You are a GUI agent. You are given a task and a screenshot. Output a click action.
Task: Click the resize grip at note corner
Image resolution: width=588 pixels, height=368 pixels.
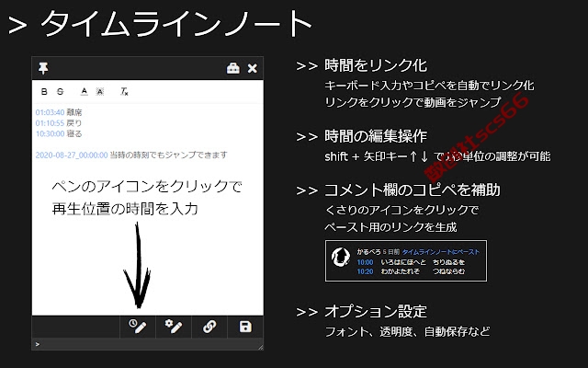tap(260, 347)
